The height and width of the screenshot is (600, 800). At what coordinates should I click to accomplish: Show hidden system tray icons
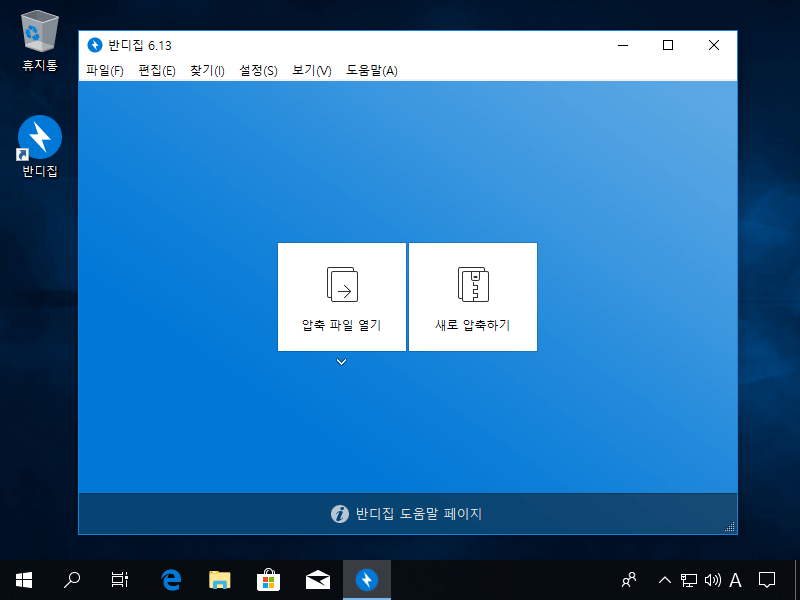click(x=664, y=579)
